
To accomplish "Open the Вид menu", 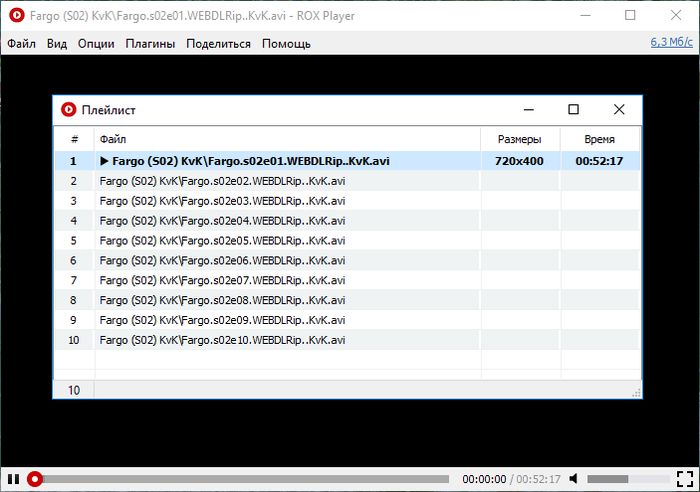I will tap(57, 44).
